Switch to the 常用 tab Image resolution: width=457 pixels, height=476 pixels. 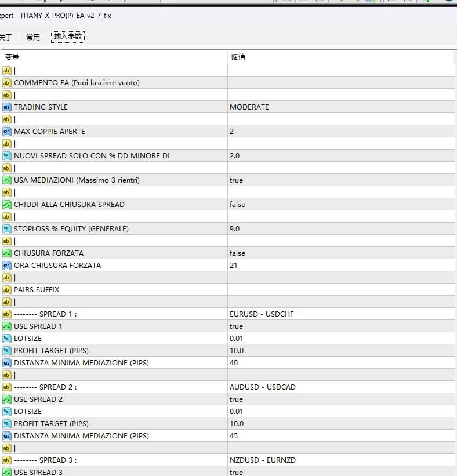[x=33, y=37]
